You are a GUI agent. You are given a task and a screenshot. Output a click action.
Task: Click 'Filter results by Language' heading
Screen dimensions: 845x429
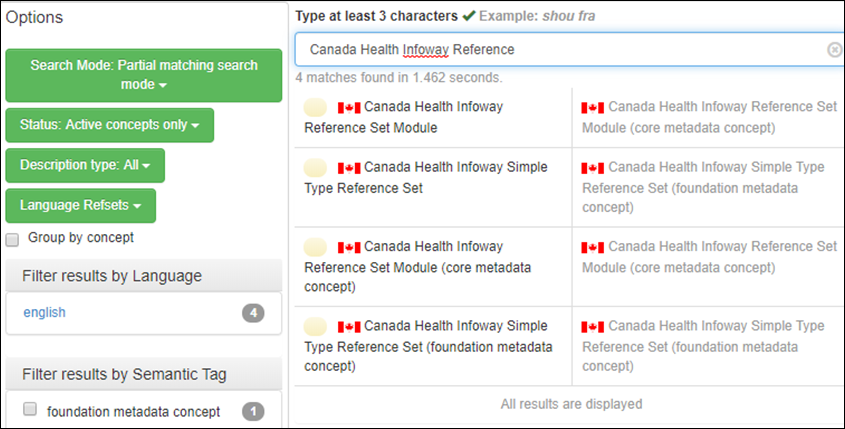click(x=112, y=276)
